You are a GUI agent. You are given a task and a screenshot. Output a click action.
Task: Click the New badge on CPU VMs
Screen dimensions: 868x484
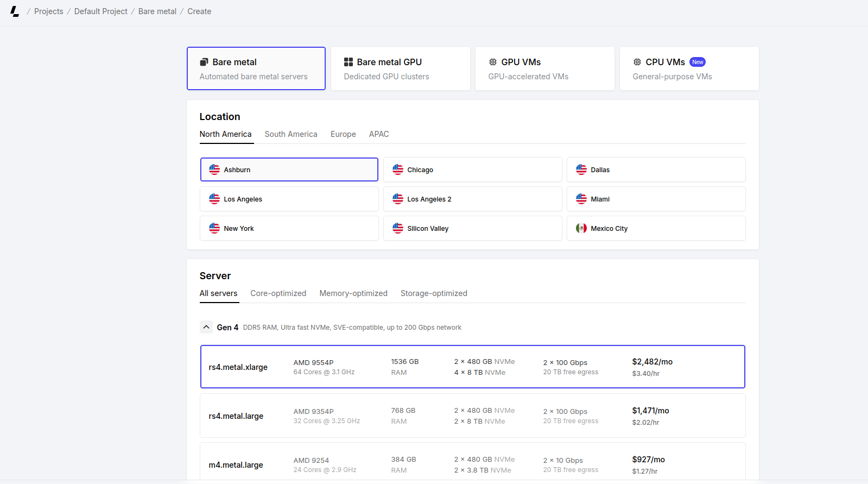pyautogui.click(x=698, y=62)
